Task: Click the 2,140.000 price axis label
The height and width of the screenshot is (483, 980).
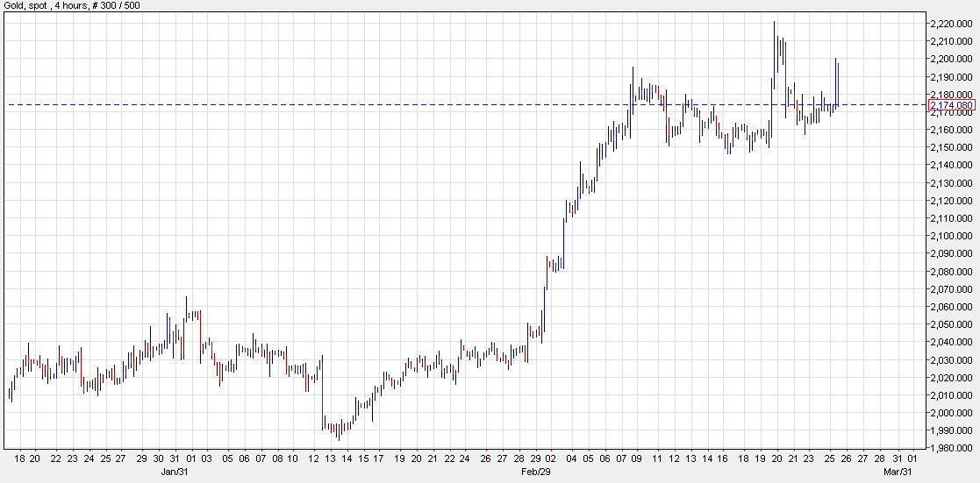Action: [x=951, y=165]
